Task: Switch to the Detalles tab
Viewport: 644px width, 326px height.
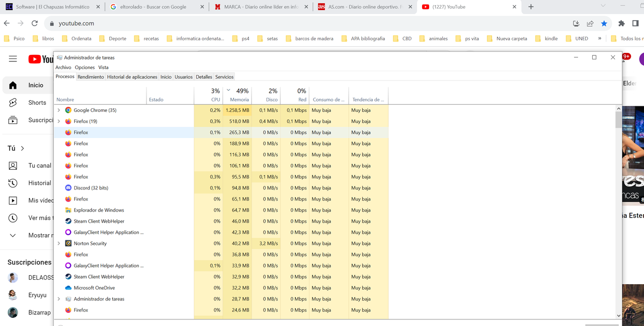Action: coord(204,77)
